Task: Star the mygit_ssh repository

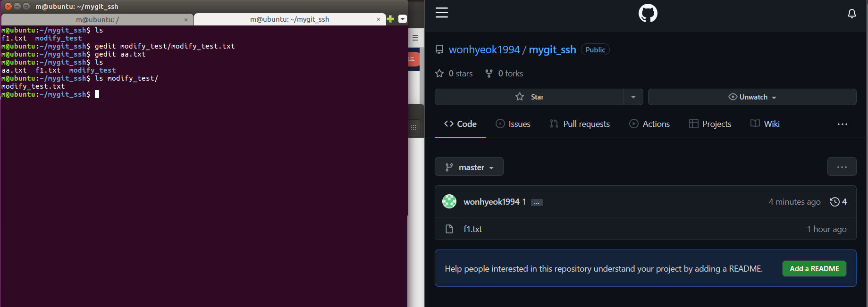Action: [529, 97]
